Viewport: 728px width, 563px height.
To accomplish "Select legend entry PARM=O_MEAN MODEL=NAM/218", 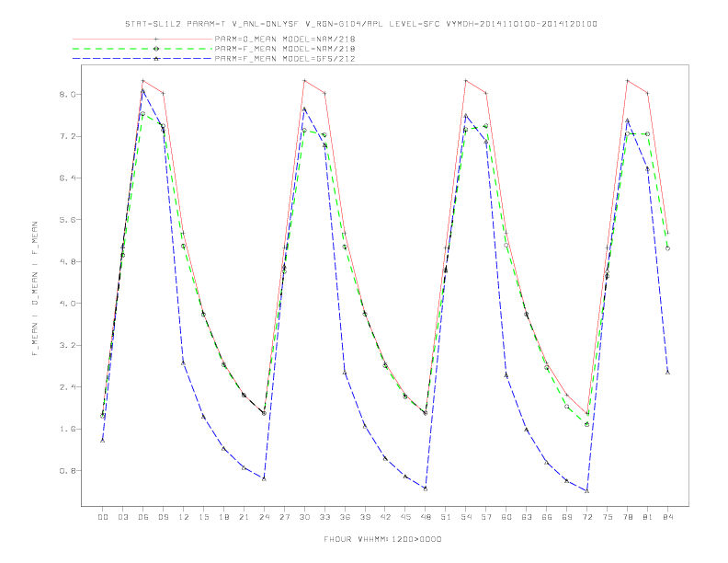I will 285,39.
